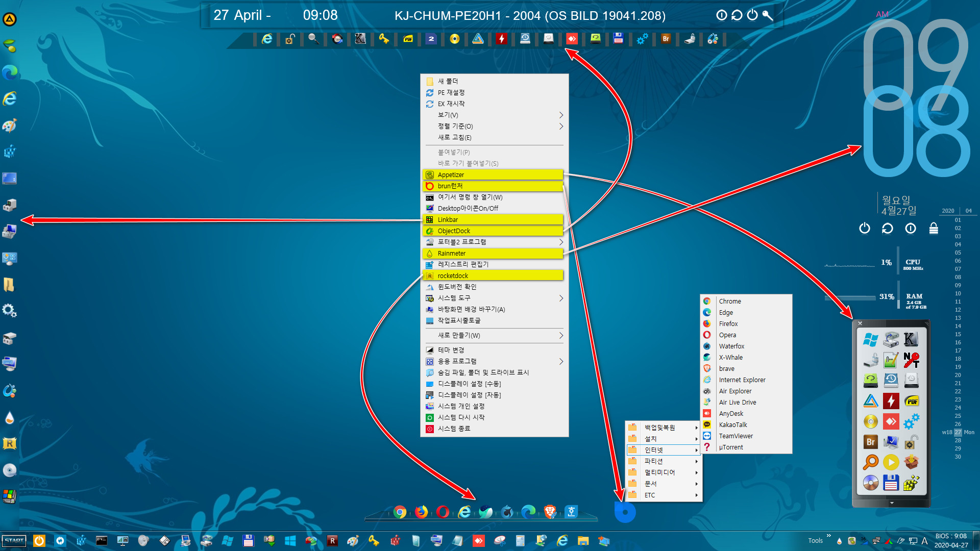Click the restart icon in top info bar
Viewport: 980px width, 551px height.
pyautogui.click(x=737, y=15)
